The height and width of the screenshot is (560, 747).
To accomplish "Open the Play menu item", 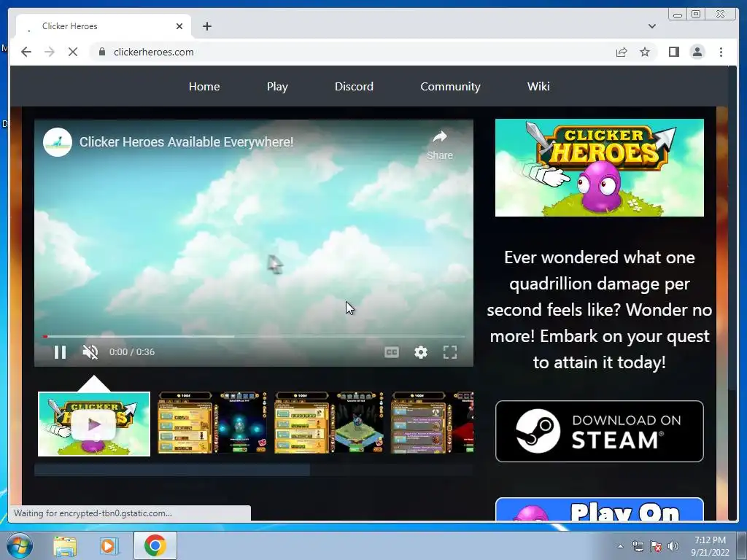I will [277, 87].
